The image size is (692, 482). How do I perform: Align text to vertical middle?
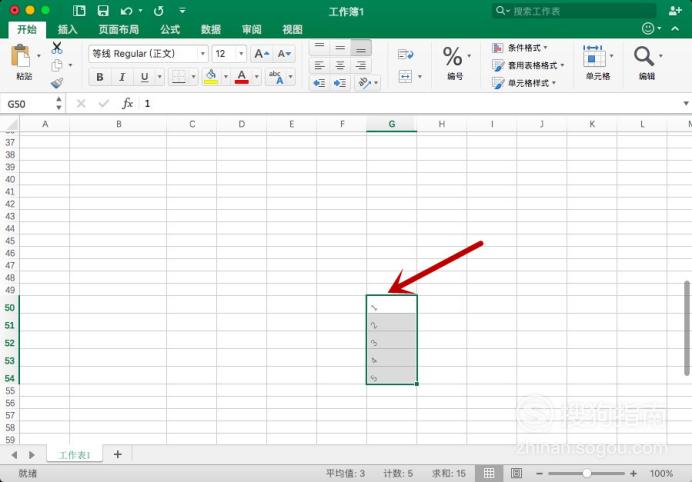tap(340, 47)
